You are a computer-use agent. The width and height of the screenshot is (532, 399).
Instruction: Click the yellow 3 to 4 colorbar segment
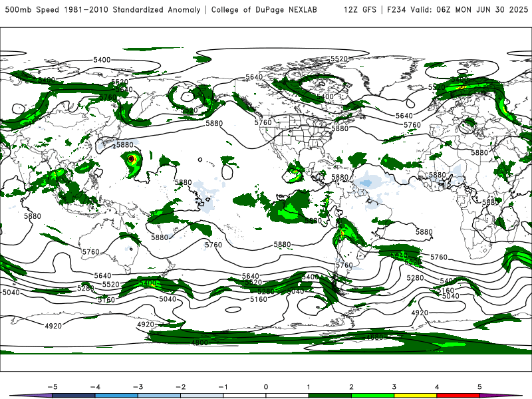[x=415, y=396]
